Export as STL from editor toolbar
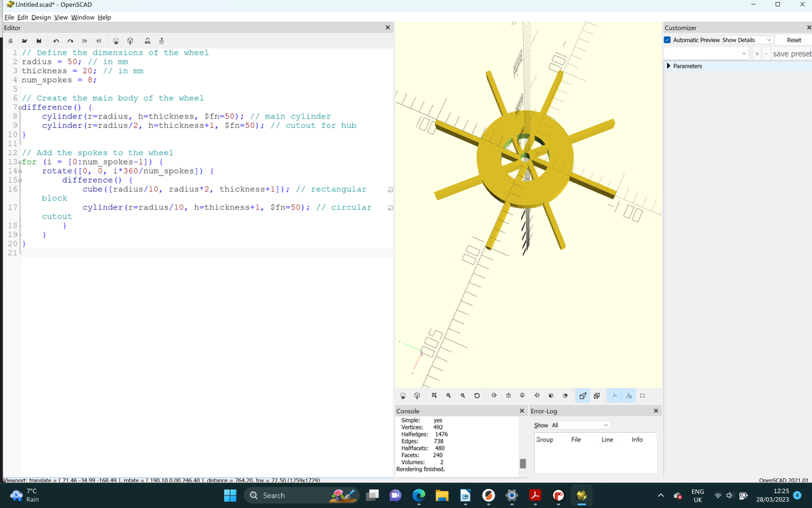 click(x=148, y=41)
